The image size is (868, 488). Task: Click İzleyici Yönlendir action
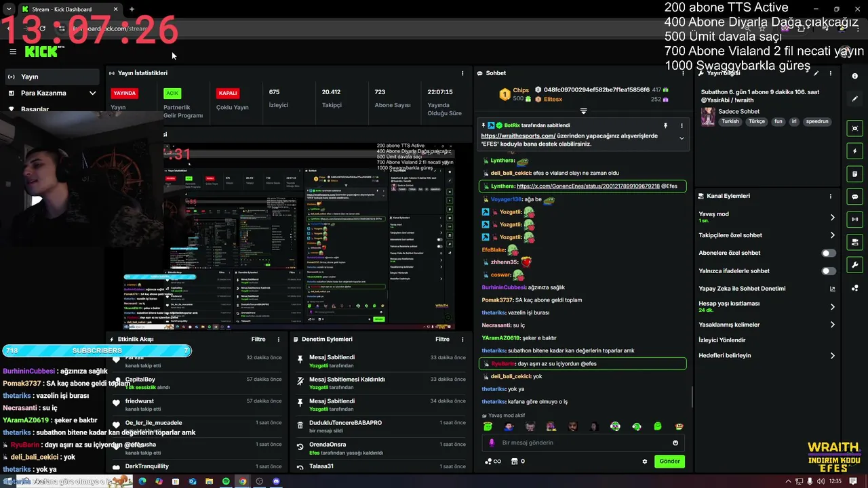(722, 340)
